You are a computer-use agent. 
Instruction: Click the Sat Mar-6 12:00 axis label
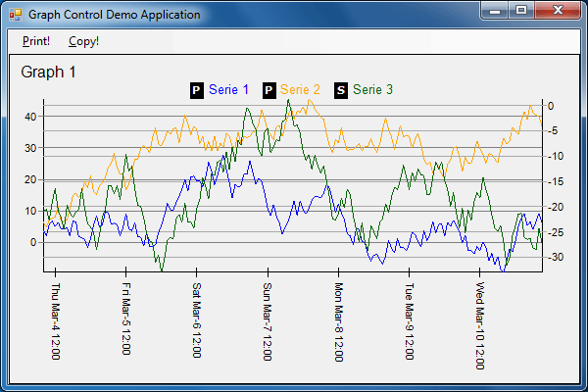tap(197, 320)
